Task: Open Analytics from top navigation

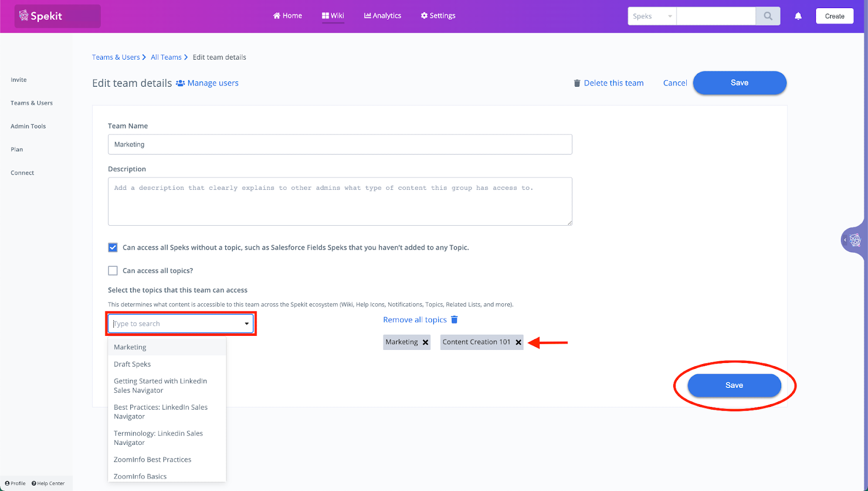Action: click(382, 16)
